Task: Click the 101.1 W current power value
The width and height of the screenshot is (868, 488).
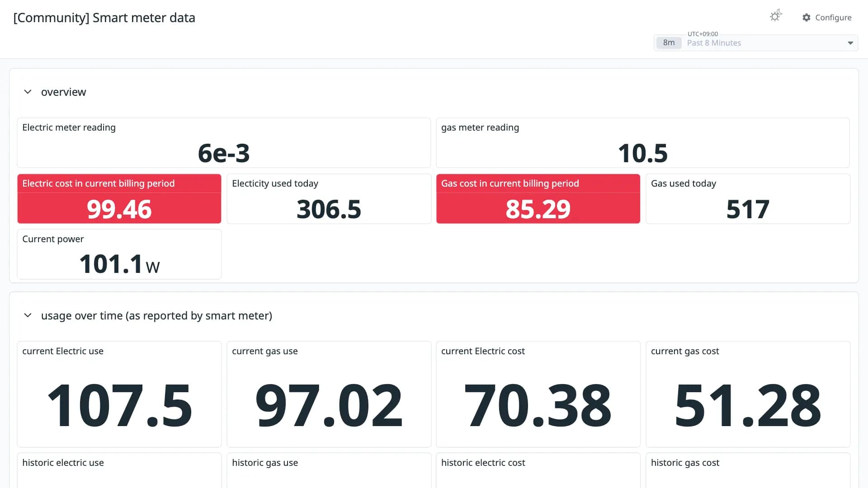Action: click(119, 264)
